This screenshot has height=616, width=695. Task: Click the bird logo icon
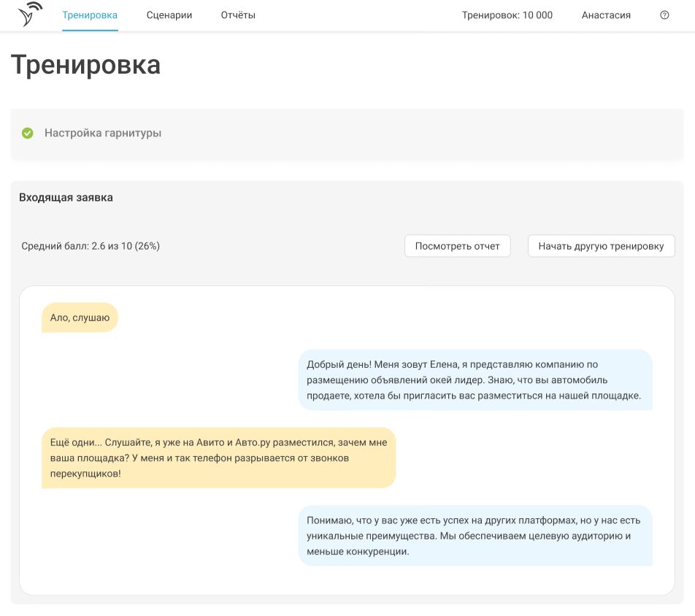[30, 14]
